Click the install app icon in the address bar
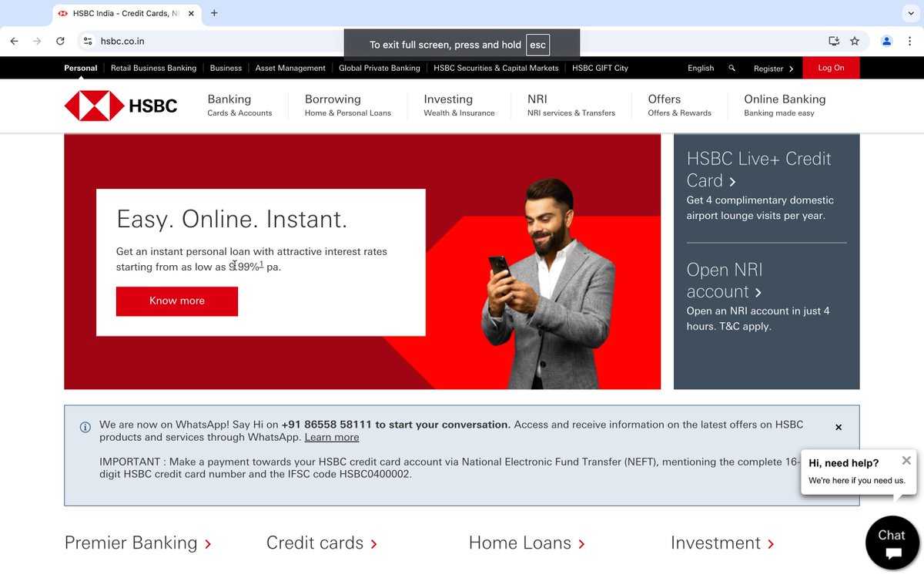The image size is (924, 578). coord(833,41)
